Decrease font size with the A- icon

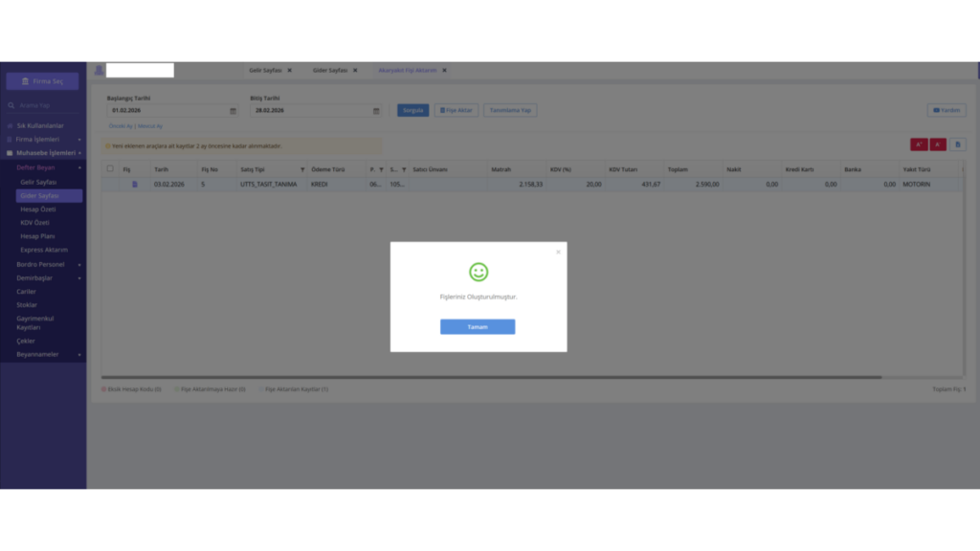[x=938, y=144]
